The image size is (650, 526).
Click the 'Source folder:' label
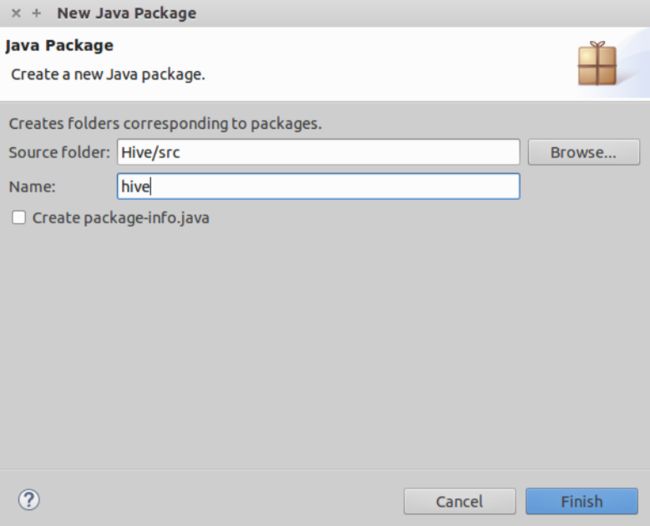(60, 153)
